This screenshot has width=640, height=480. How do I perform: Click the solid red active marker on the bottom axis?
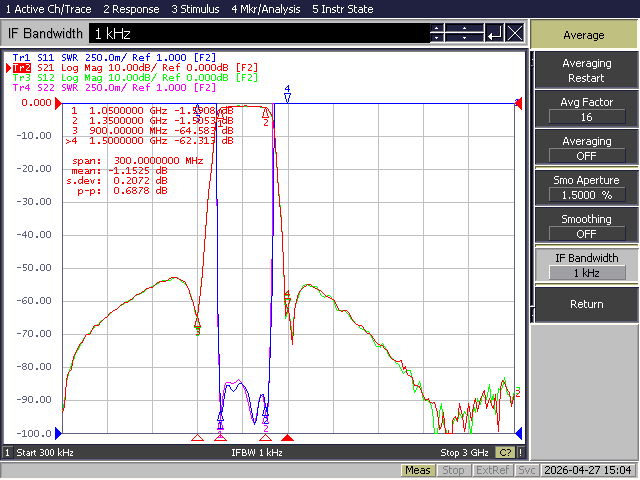coord(288,438)
